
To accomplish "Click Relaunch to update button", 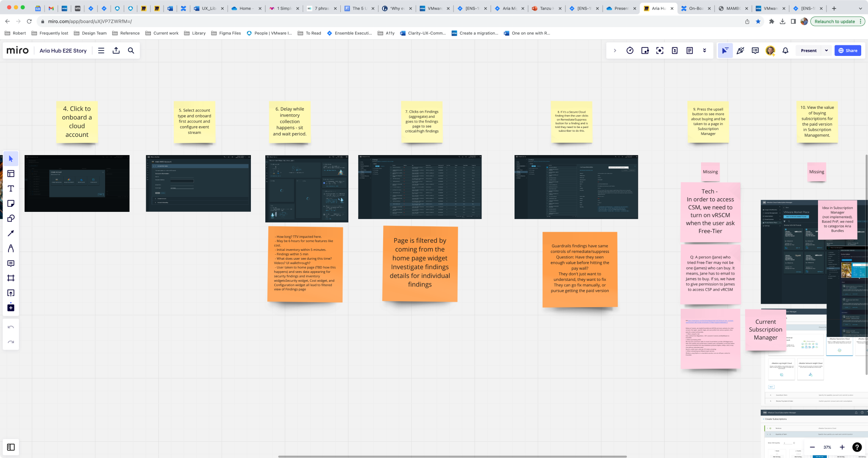I will pyautogui.click(x=837, y=21).
